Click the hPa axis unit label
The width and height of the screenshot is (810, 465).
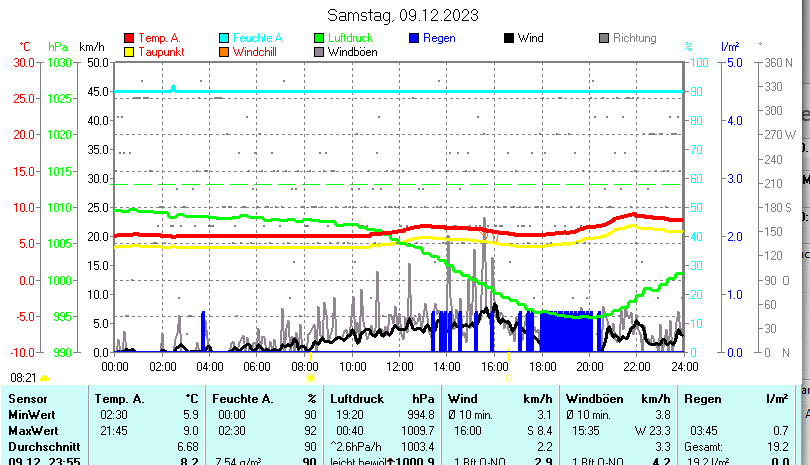tap(58, 47)
